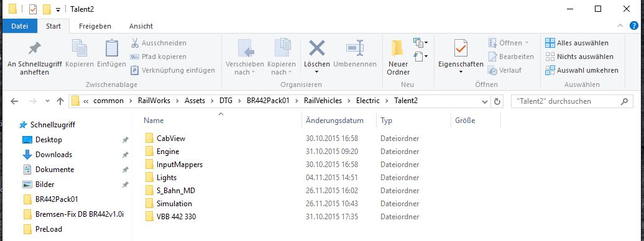
Task: Sort by Typ column header
Action: tap(387, 120)
